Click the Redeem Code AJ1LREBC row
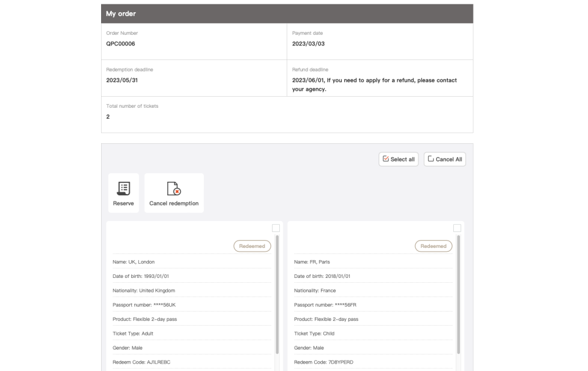 tap(192, 362)
